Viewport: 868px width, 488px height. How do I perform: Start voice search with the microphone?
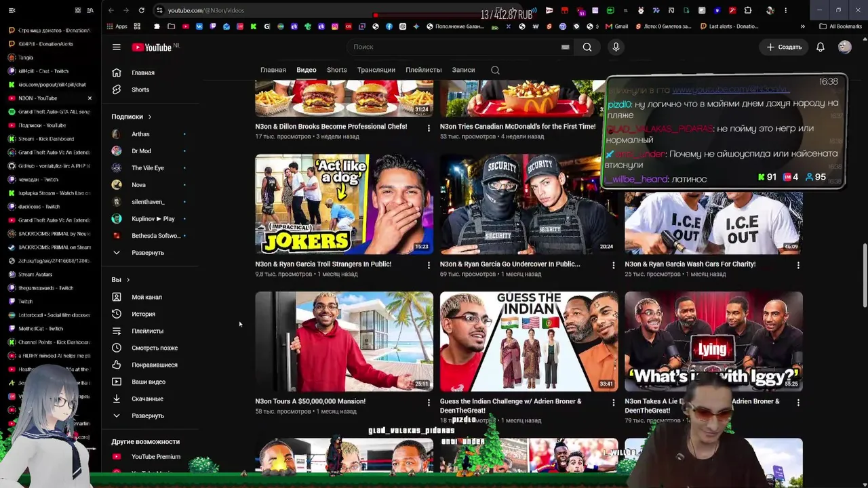point(616,47)
